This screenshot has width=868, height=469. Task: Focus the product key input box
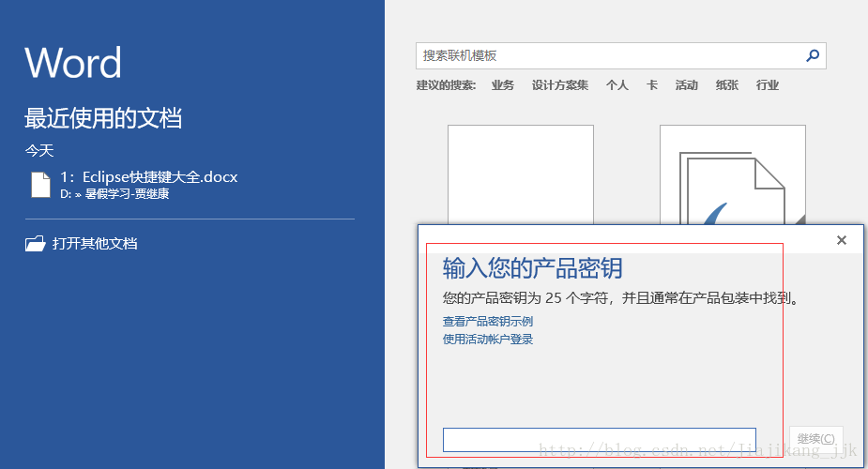click(600, 440)
